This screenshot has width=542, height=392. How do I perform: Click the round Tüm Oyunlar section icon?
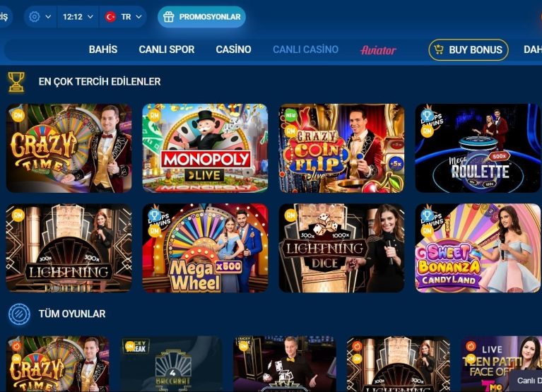pos(19,314)
